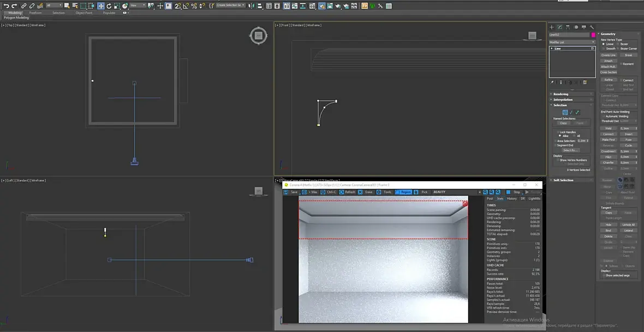Image resolution: width=644 pixels, height=332 pixels.
Task: Open the LightMix tab in VFB
Action: (534, 198)
